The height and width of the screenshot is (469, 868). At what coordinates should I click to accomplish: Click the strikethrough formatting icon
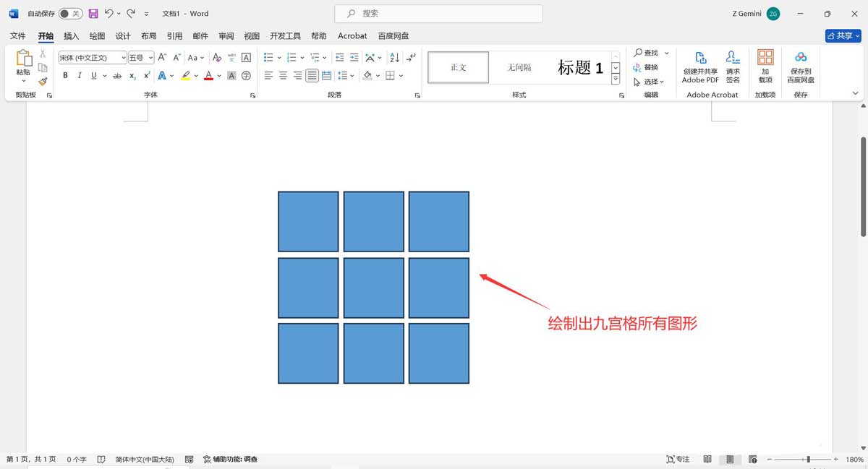coord(117,75)
